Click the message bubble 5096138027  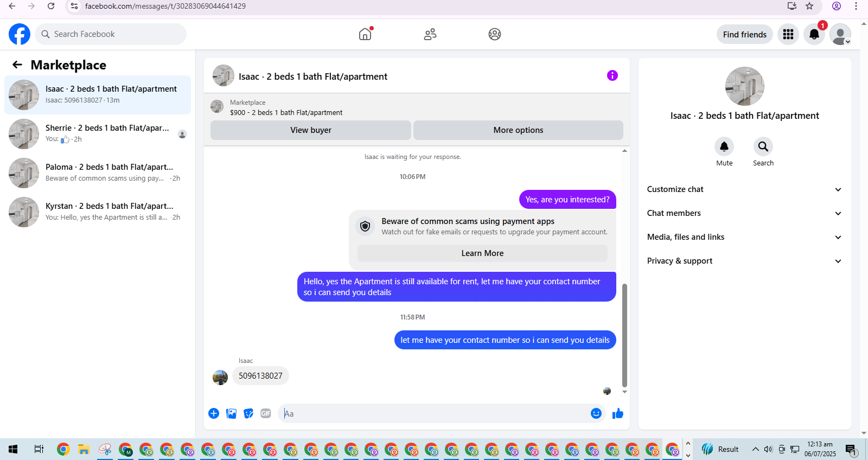point(260,376)
